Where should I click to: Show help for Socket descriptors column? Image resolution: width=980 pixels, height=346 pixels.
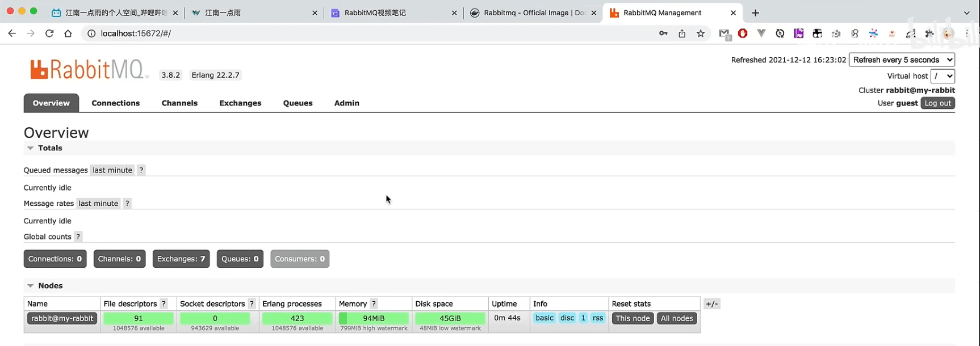point(252,303)
